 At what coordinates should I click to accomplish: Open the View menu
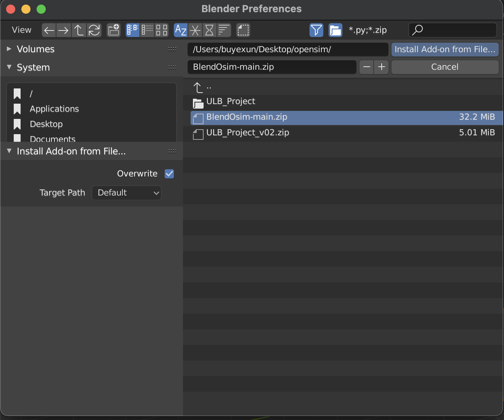pyautogui.click(x=22, y=30)
